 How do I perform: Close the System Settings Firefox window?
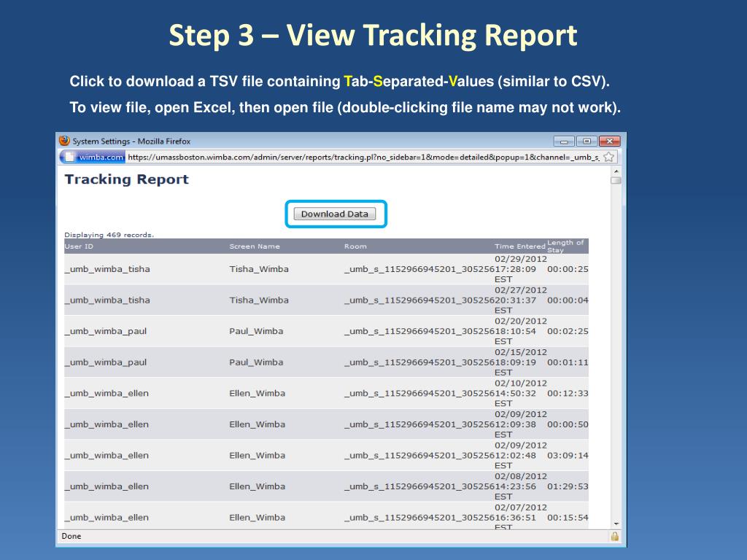[x=609, y=141]
